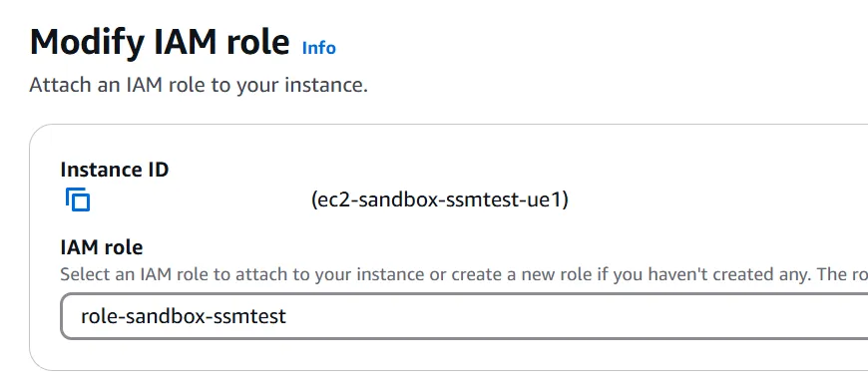Click the empty space inside the role field after role-sandbox-ssmtest
This screenshot has height=392, width=868.
(x=554, y=316)
